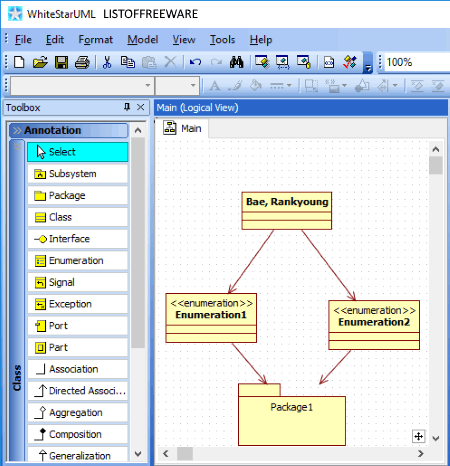Open the Tools menu

point(222,40)
